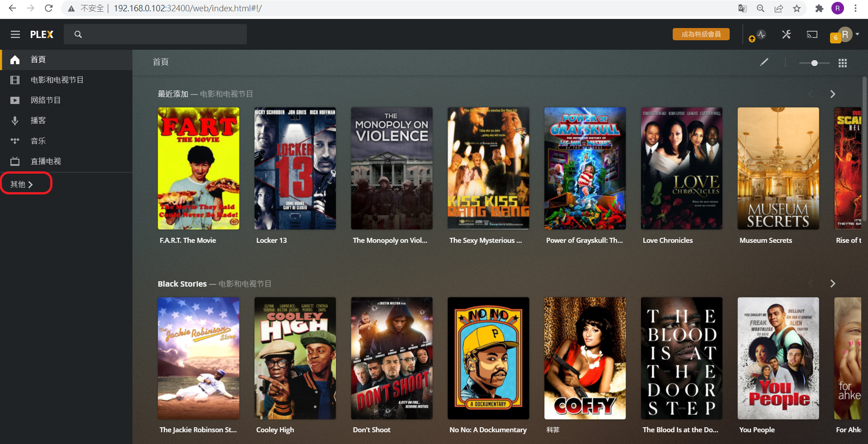Click the grid view icon
This screenshot has width=868, height=444.
[843, 63]
